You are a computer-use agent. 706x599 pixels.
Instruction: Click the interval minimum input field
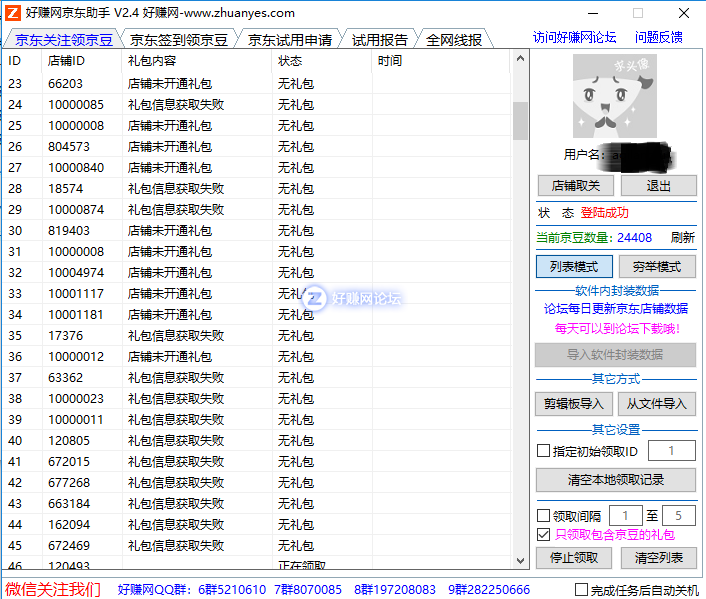tap(625, 515)
